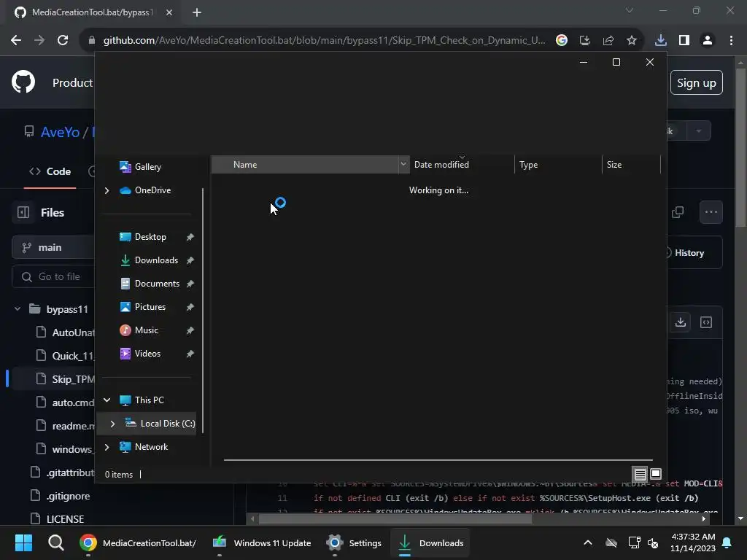Download raw file icon on GitHub
747x560 pixels.
click(x=681, y=322)
